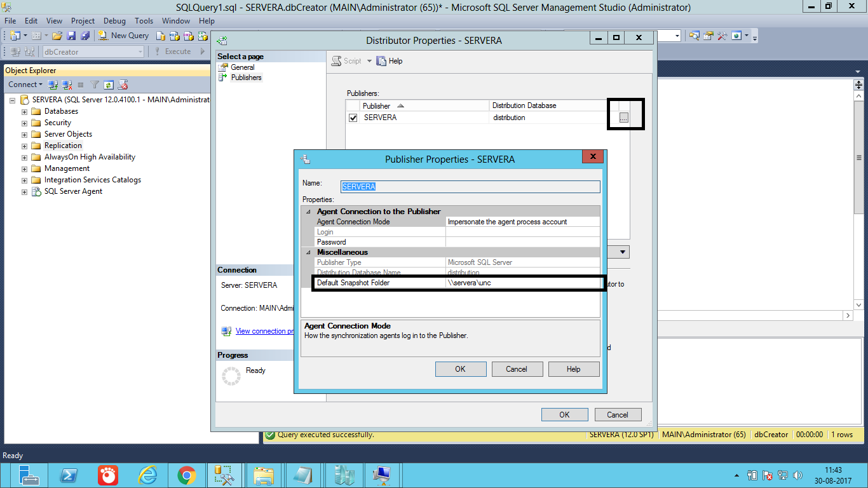Screen dimensions: 868x488
Task: Click the Save All toolbar icon
Action: pos(85,35)
